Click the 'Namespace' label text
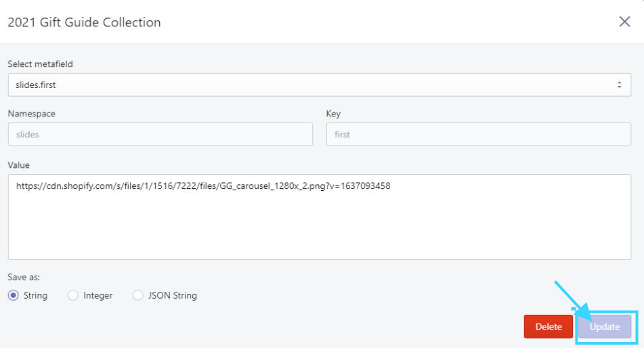This screenshot has height=348, width=644. [x=31, y=114]
